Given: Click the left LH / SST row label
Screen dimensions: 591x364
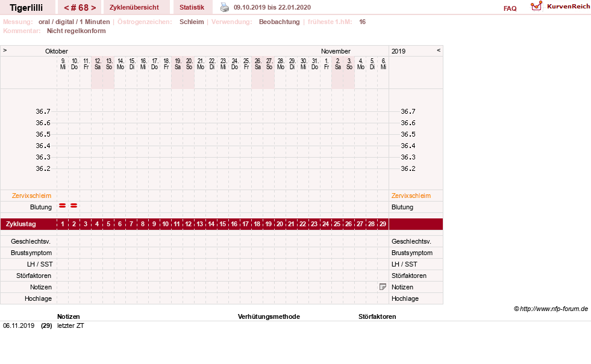Looking at the screenshot, I should point(40,264).
